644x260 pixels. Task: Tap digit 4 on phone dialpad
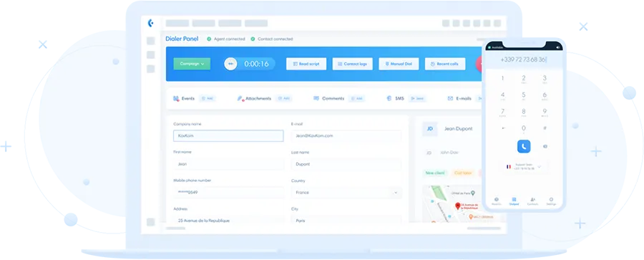click(503, 95)
